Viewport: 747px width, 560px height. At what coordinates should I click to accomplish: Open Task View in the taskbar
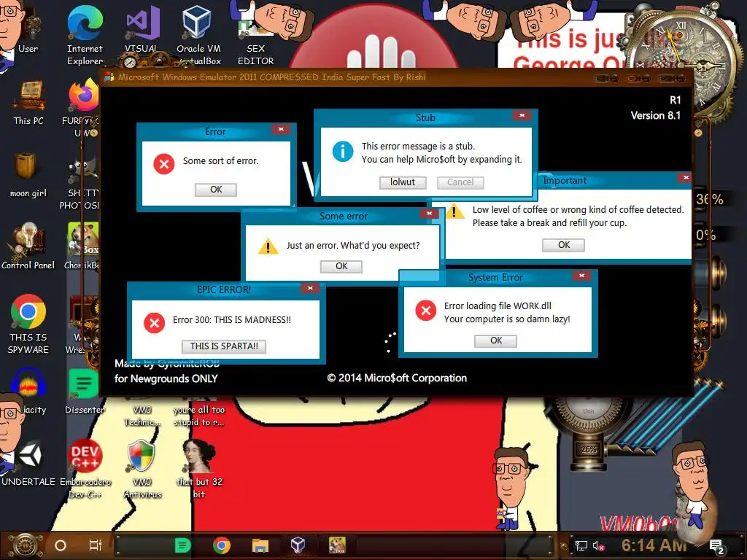[x=96, y=545]
